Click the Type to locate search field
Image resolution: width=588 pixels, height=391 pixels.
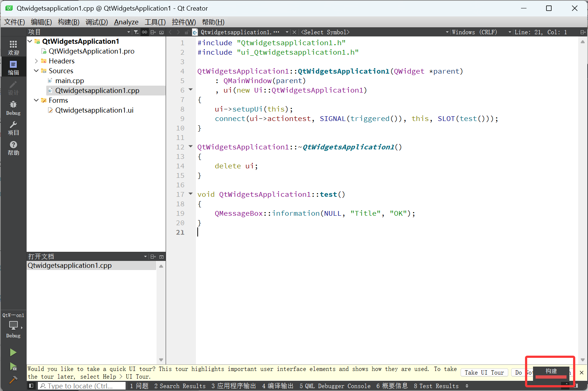(x=82, y=386)
